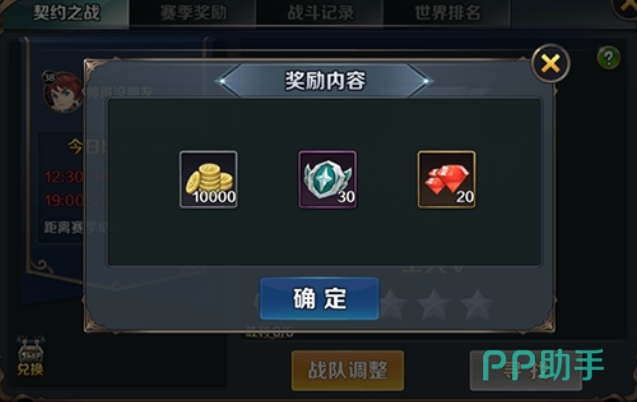Viewport: 637px width, 402px height.
Task: Open the 赛季奖励 season rewards tab
Action: pyautogui.click(x=193, y=13)
